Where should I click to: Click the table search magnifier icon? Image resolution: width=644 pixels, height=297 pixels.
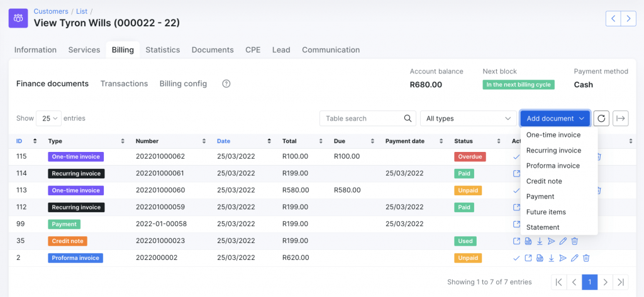(x=408, y=118)
